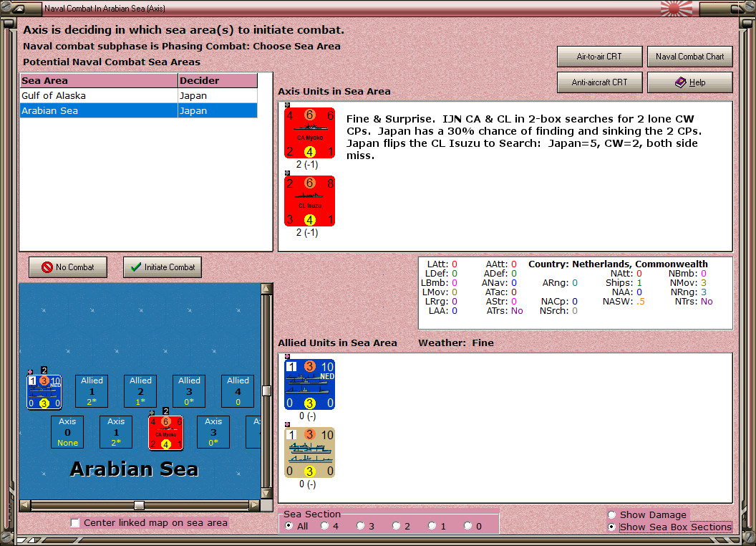
Task: Select Sea Section 4 radio button
Action: coord(325,526)
